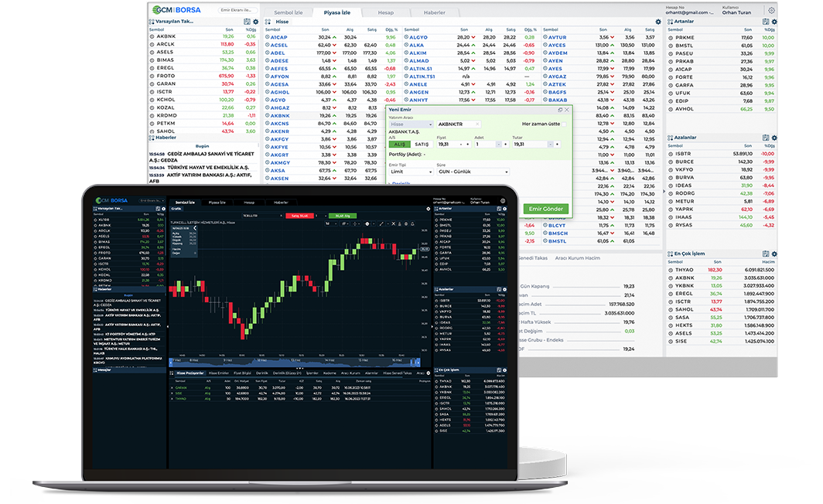Pop out the Yeni Emir window

[x=560, y=110]
